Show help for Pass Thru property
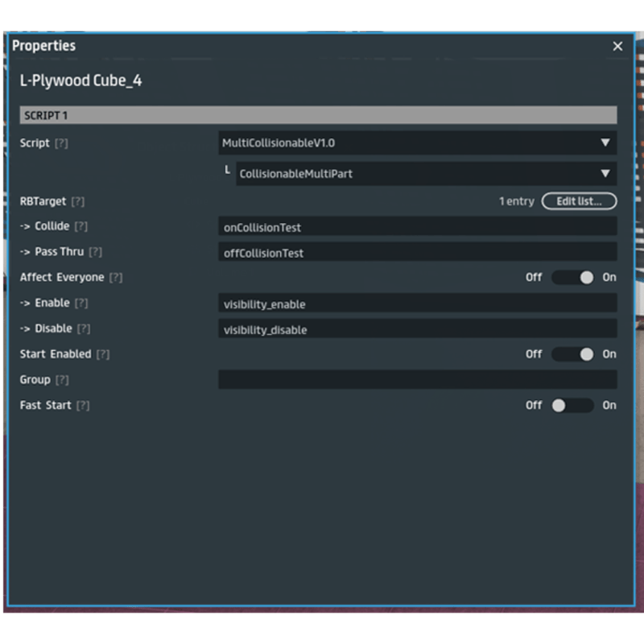This screenshot has width=644, height=644. pyautogui.click(x=95, y=252)
